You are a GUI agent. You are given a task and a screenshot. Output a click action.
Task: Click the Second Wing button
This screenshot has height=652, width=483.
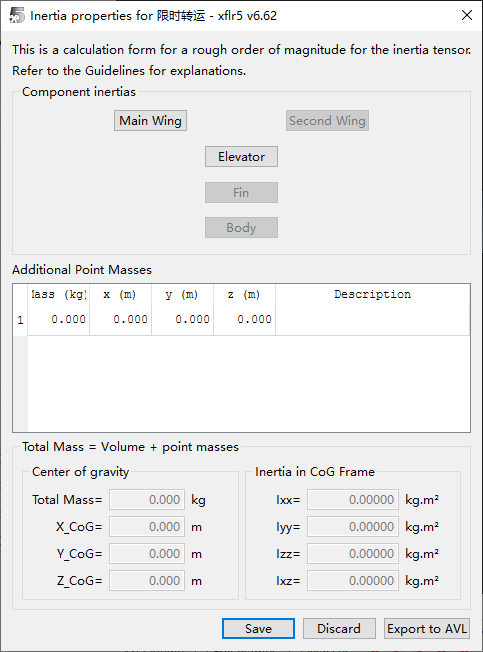pyautogui.click(x=327, y=121)
